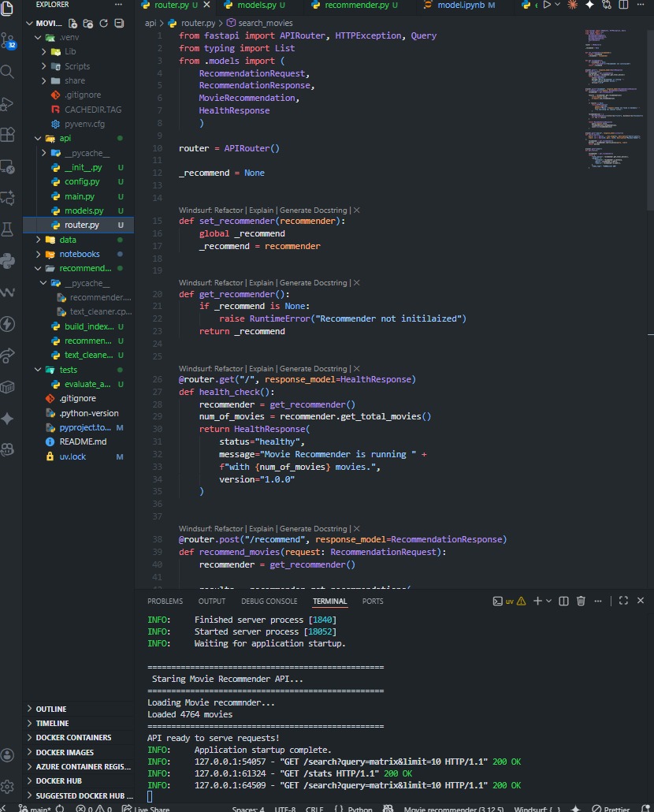Split the terminal panel

(x=564, y=601)
